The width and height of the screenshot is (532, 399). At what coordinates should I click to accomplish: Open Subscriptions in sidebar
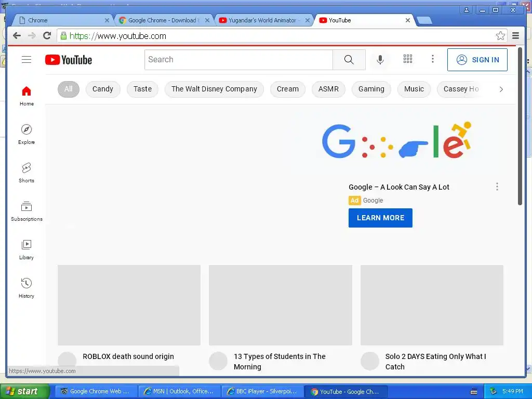pyautogui.click(x=26, y=211)
